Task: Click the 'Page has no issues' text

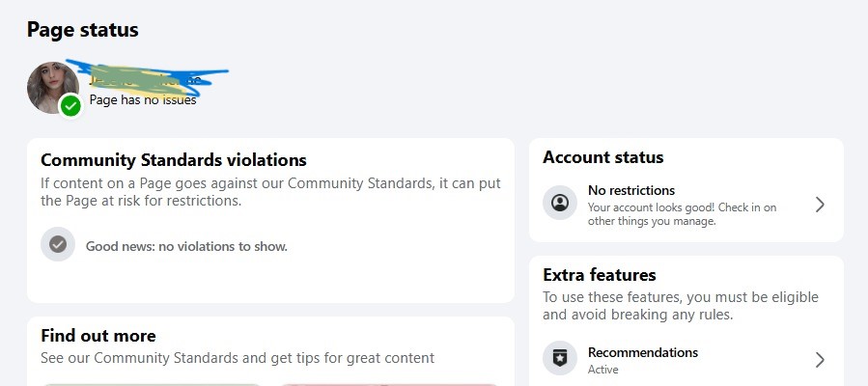Action: point(143,99)
